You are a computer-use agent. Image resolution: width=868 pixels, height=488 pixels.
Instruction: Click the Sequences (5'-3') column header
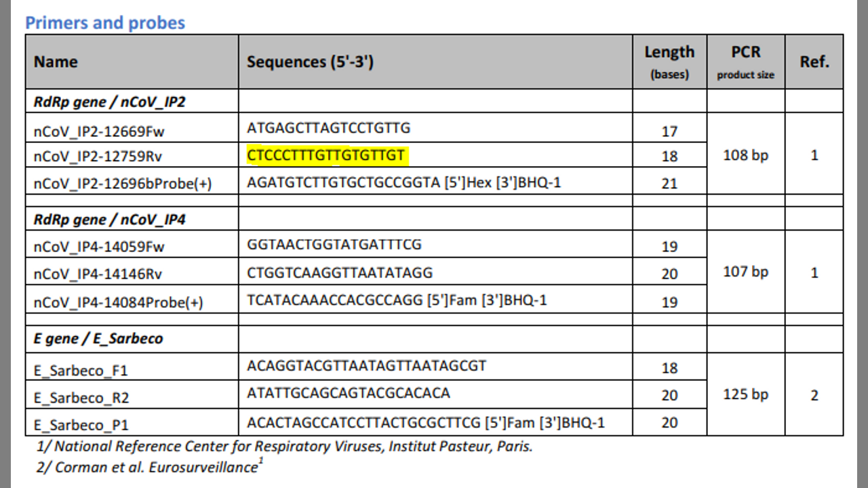pos(310,62)
